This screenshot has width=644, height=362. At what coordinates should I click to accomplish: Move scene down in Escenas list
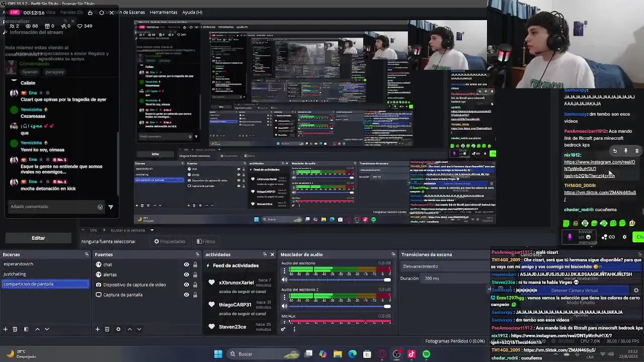[47, 329]
